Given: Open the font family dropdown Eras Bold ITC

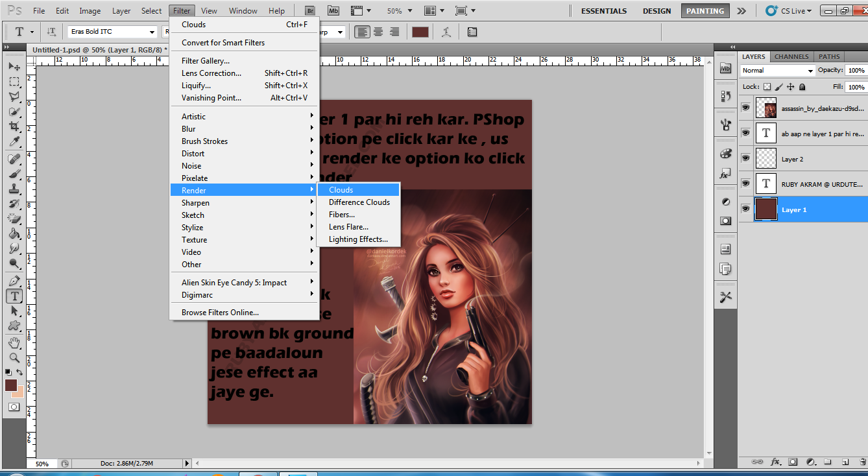Looking at the screenshot, I should coord(152,32).
